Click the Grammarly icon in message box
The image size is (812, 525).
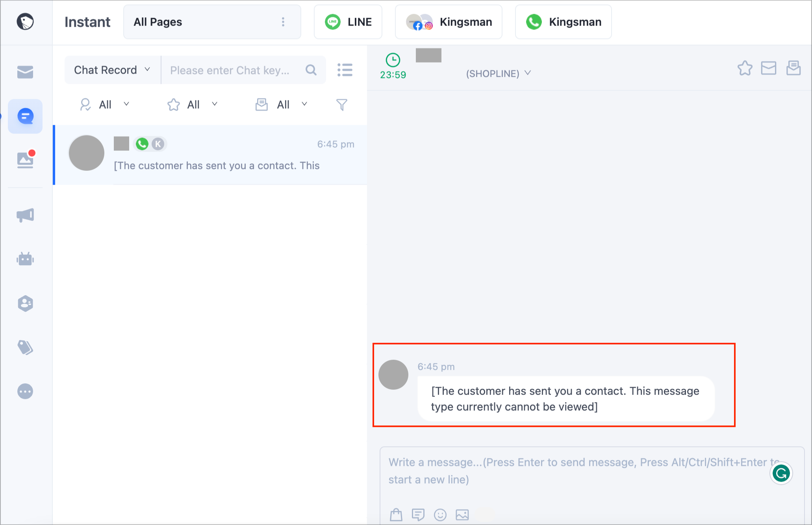781,473
